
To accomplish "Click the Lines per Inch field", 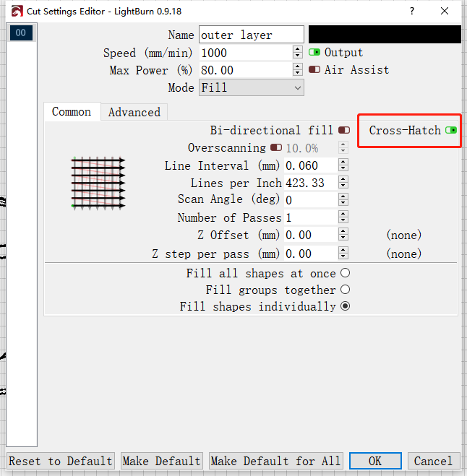I will (311, 183).
